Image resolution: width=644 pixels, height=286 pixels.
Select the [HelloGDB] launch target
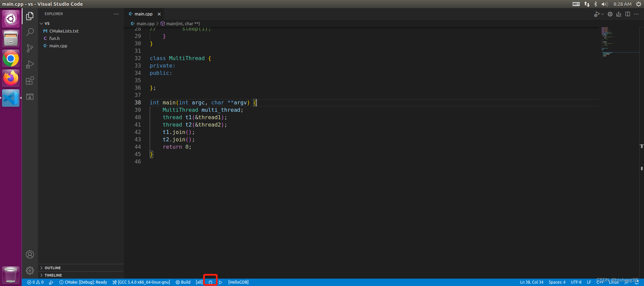(x=238, y=282)
